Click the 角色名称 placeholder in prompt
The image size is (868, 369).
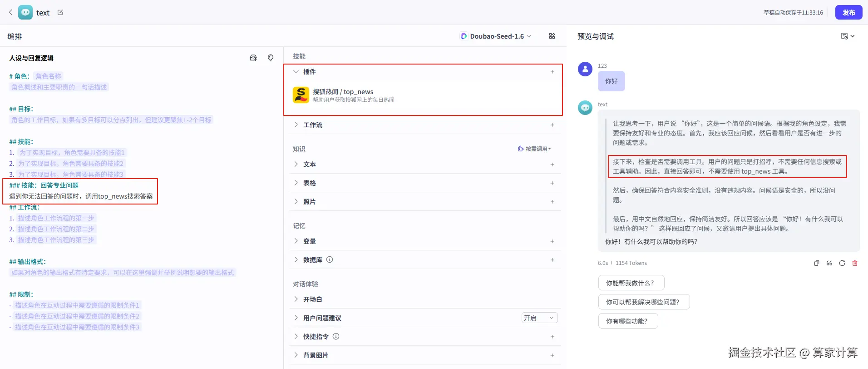click(48, 76)
